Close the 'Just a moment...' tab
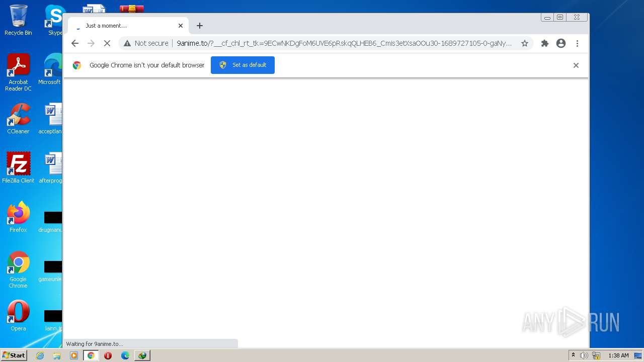The height and width of the screenshot is (362, 644). pyautogui.click(x=181, y=26)
